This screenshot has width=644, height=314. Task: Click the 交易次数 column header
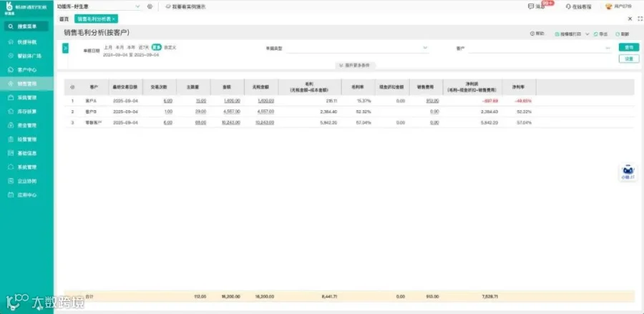pyautogui.click(x=160, y=87)
